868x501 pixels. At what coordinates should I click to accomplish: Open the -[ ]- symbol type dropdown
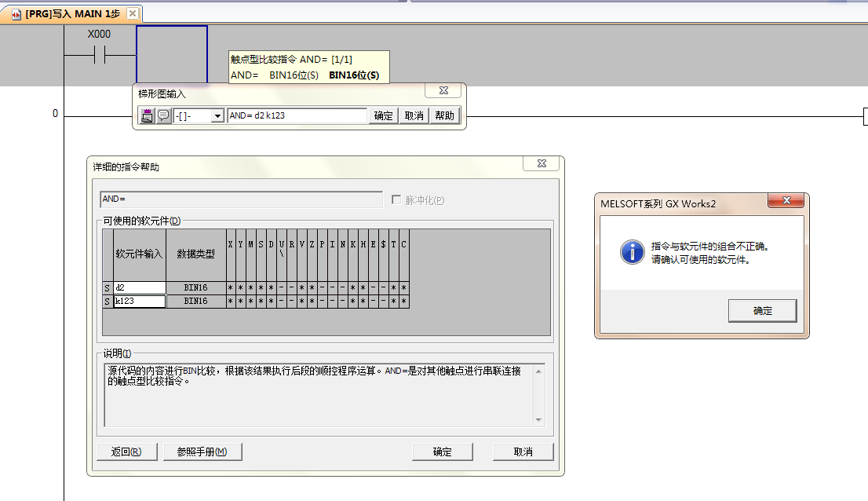coord(217,116)
